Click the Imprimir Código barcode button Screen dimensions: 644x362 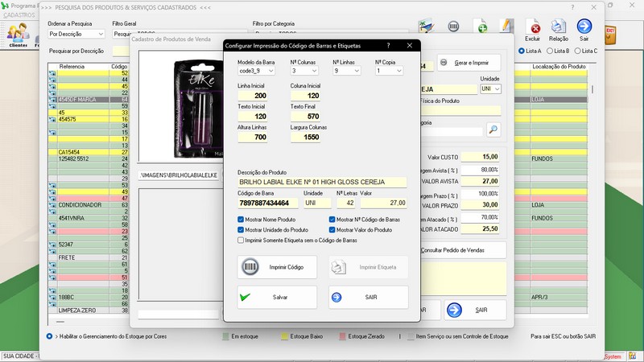pyautogui.click(x=277, y=266)
